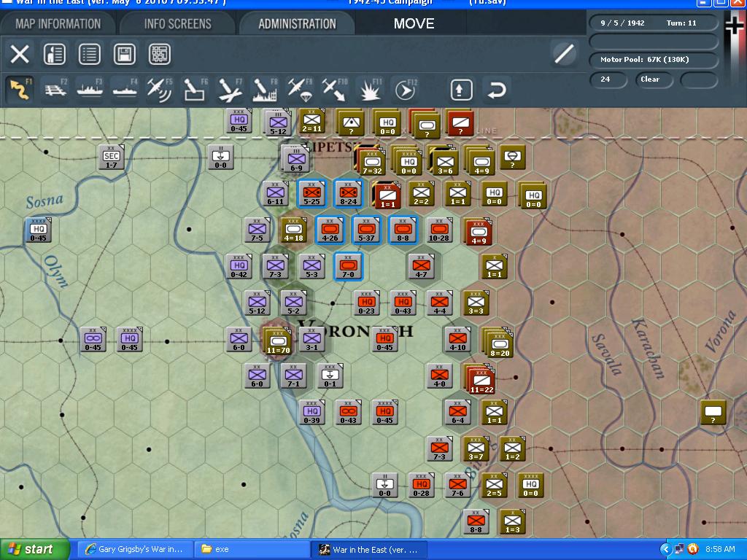
Task: Click the up-arrow button in the mode bar
Action: click(x=461, y=90)
